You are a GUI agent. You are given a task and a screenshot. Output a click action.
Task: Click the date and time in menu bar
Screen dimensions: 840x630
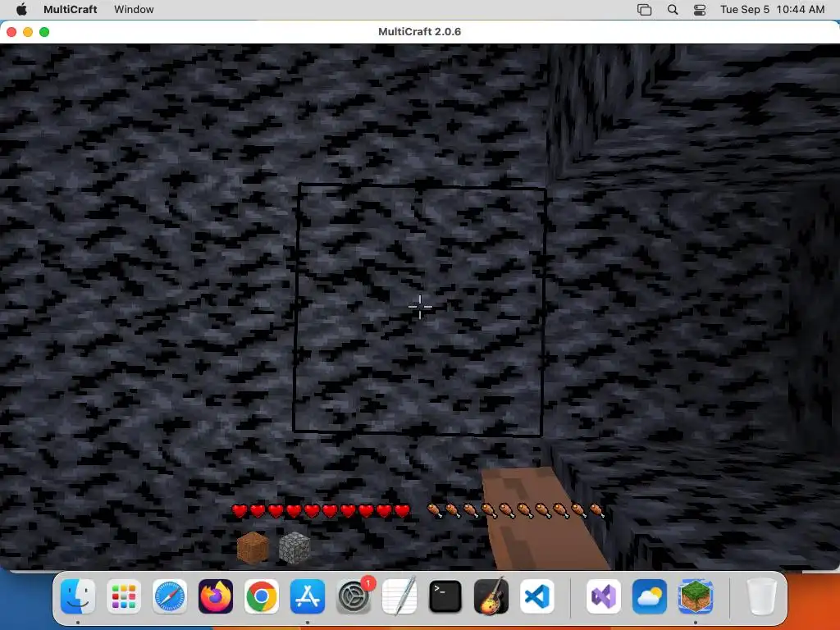pyautogui.click(x=772, y=9)
